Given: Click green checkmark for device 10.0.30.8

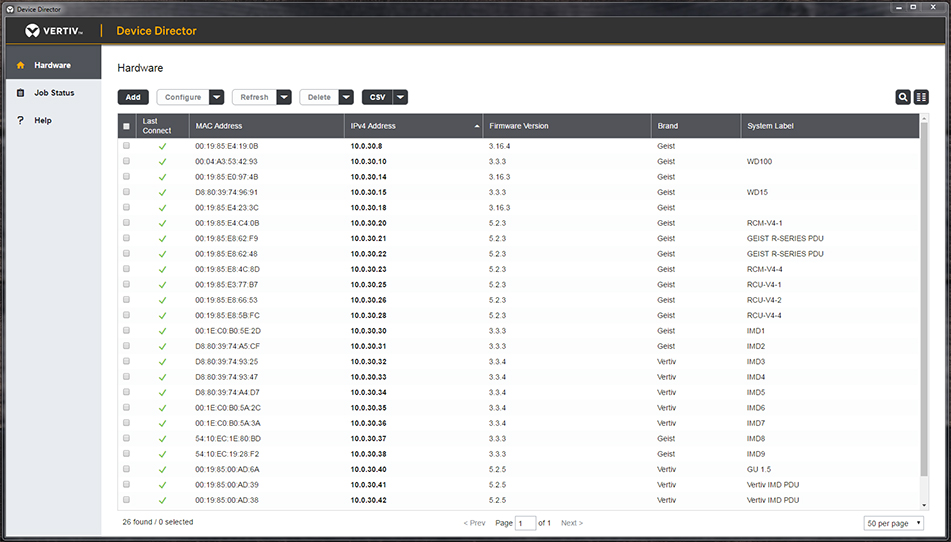Looking at the screenshot, I should pyautogui.click(x=162, y=146).
